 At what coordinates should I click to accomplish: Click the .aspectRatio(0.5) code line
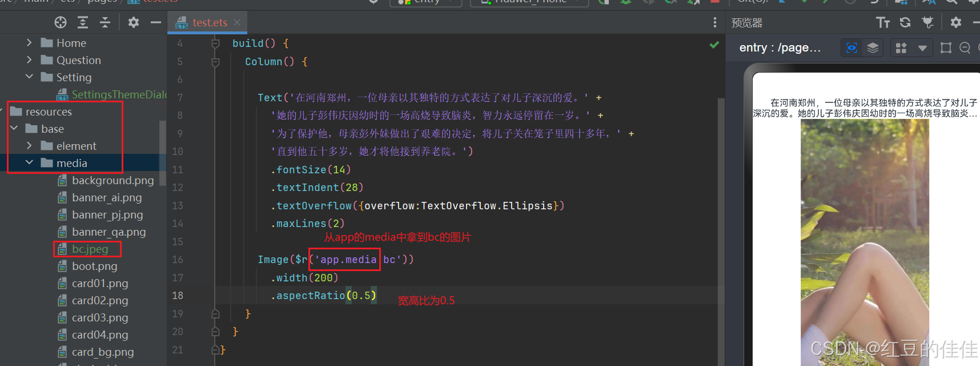323,296
